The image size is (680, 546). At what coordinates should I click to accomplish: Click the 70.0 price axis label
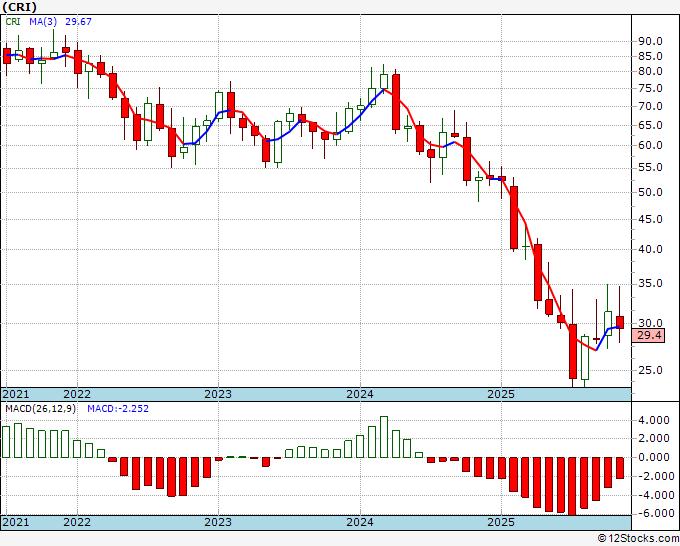650,106
